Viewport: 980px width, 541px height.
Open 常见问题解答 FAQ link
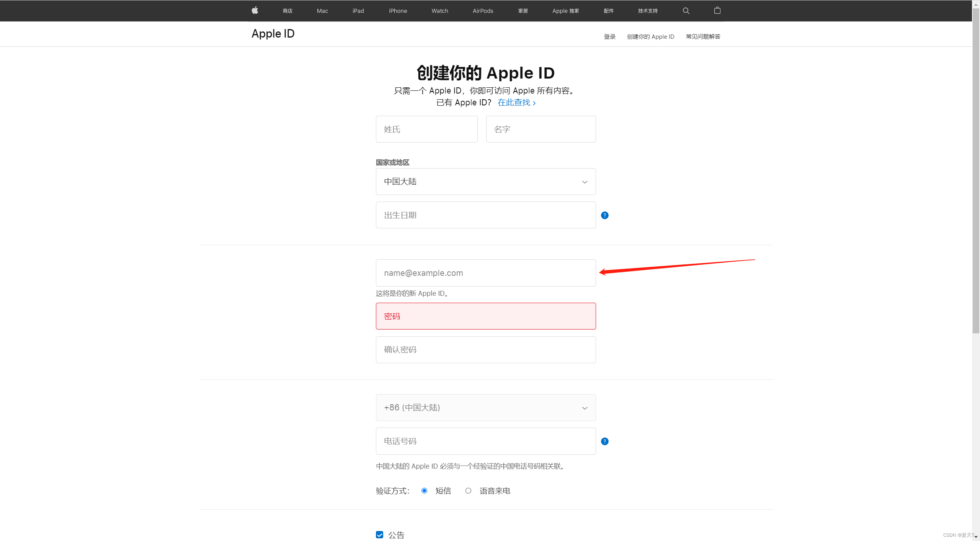[x=703, y=37]
